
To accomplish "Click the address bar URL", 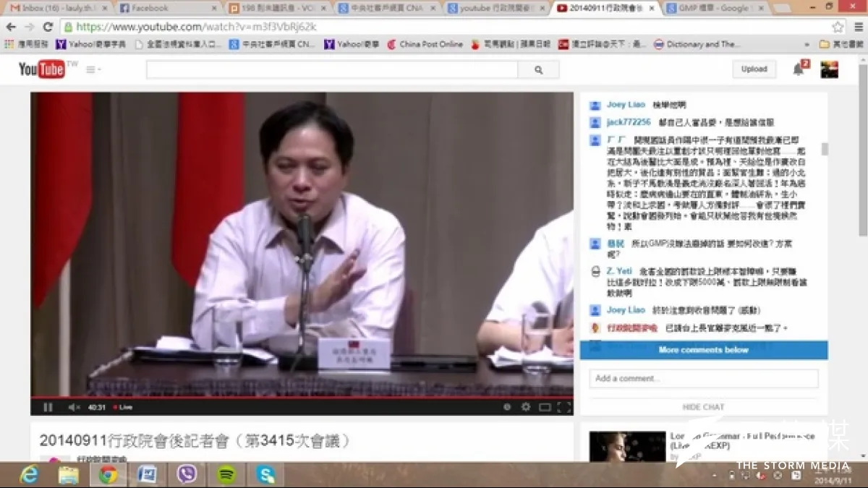I will [197, 27].
